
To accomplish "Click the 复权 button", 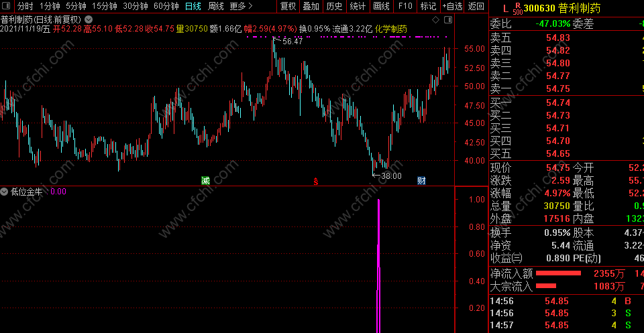I will (x=288, y=6).
